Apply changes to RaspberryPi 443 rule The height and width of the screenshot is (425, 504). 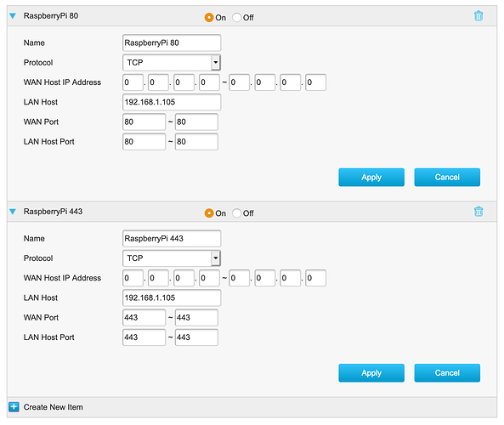pos(371,373)
